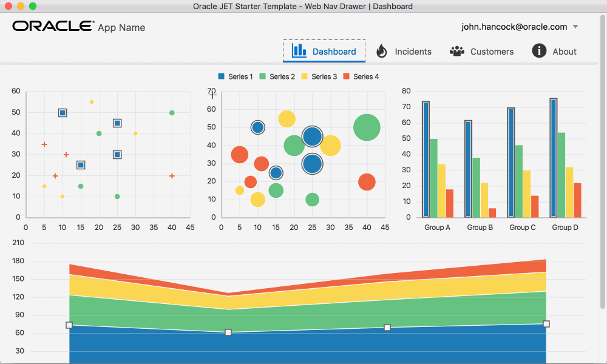The height and width of the screenshot is (364, 607).
Task: Click the About info icon
Action: [539, 51]
